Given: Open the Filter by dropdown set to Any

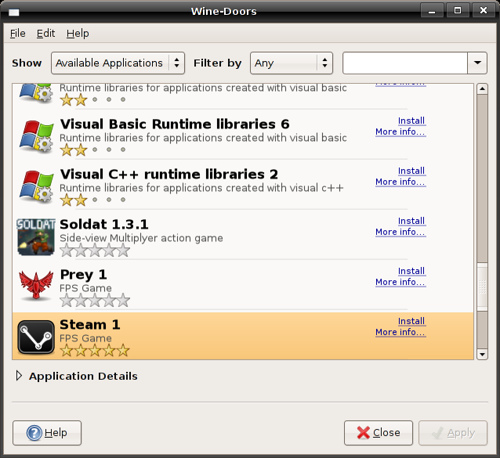Looking at the screenshot, I should (x=291, y=63).
